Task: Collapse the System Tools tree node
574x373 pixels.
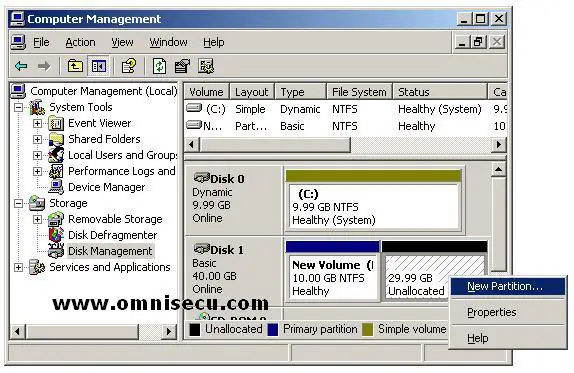Action: [x=18, y=108]
